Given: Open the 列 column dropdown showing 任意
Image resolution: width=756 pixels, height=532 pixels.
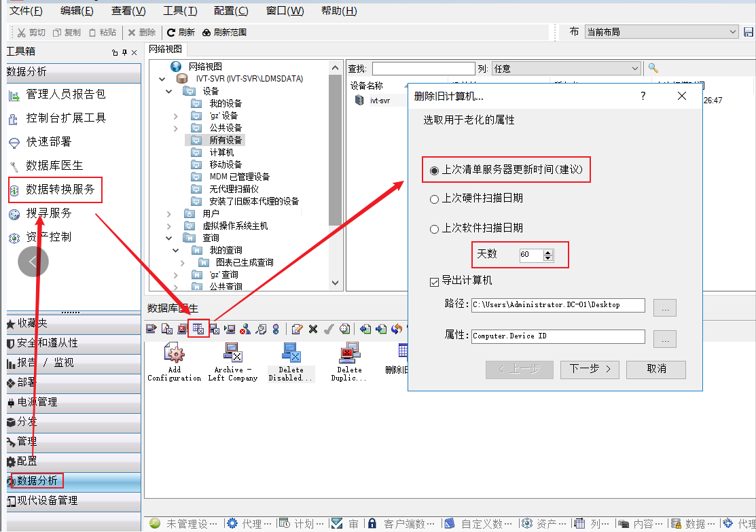Looking at the screenshot, I should point(566,69).
